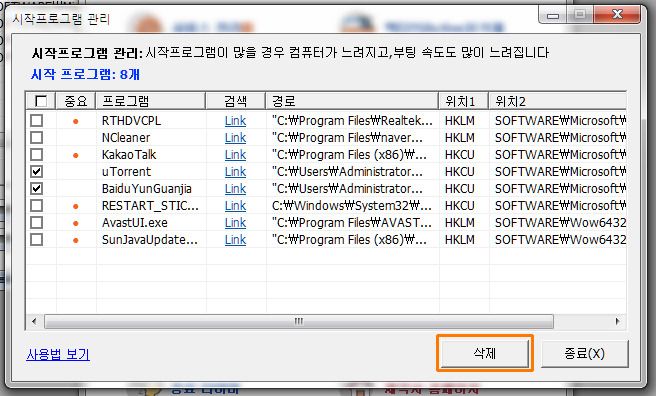Sort by the 프로그램 column header
This screenshot has height=396, width=656.
151,101
